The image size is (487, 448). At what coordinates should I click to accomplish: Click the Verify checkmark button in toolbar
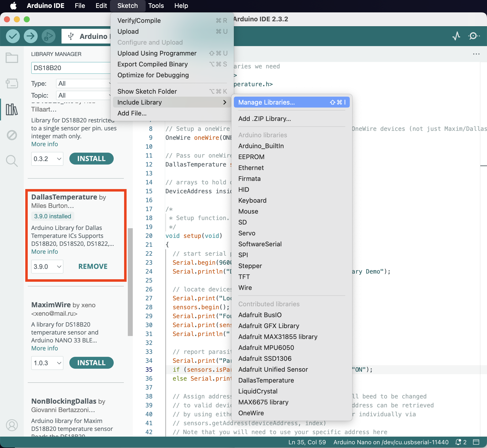[13, 36]
